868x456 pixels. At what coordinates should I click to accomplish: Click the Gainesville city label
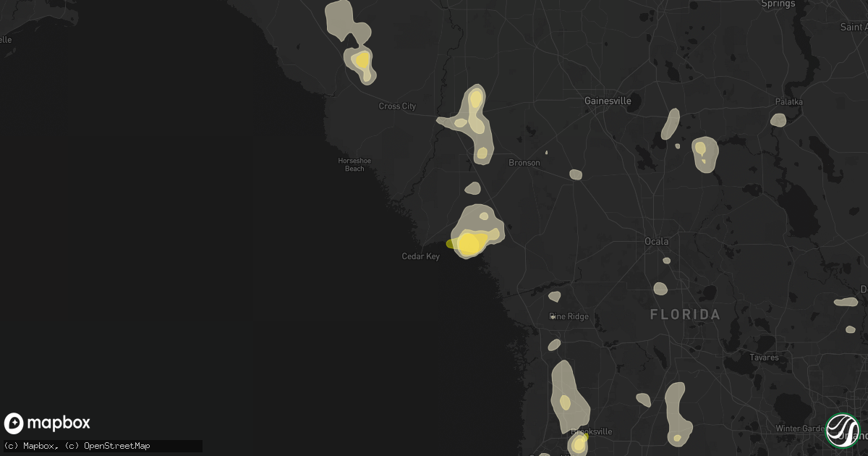point(608,101)
